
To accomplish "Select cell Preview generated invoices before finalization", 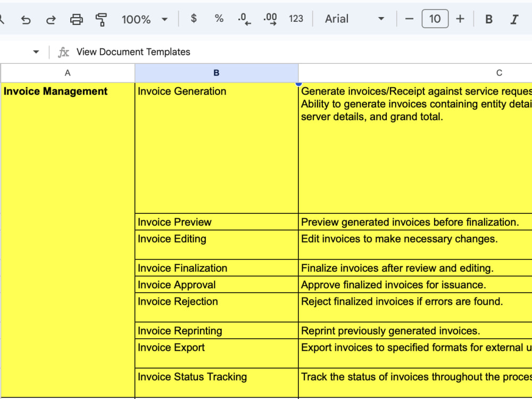I will point(415,222).
